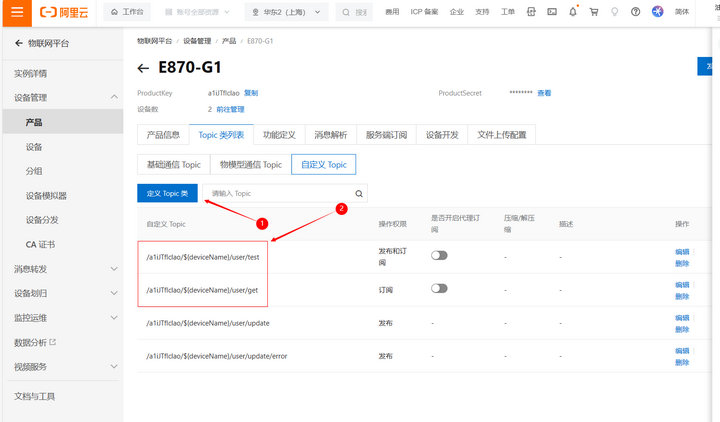Viewport: 720px width, 422px height.
Task: Open the notification bell
Action: click(x=573, y=12)
